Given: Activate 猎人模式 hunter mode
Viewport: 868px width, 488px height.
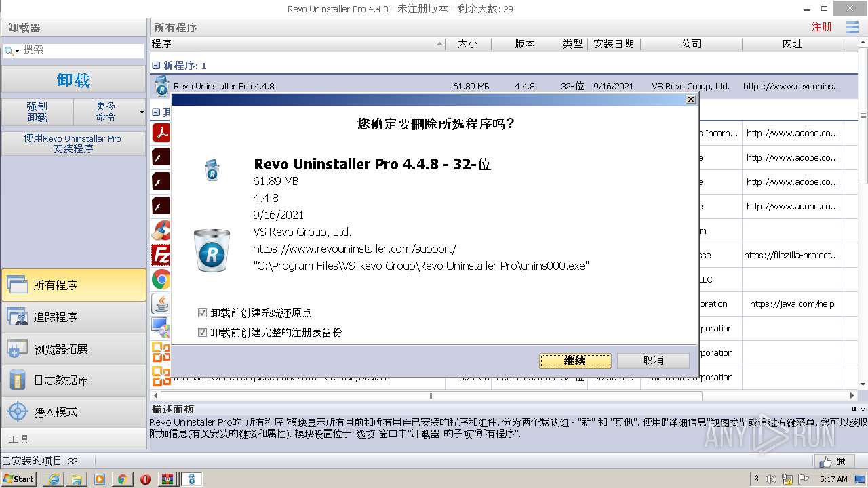Looking at the screenshot, I should pos(73,412).
